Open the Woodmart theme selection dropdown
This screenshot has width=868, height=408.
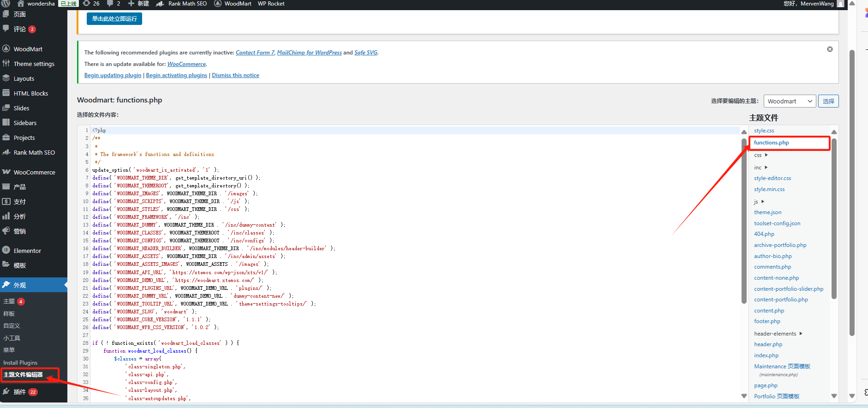coord(790,101)
